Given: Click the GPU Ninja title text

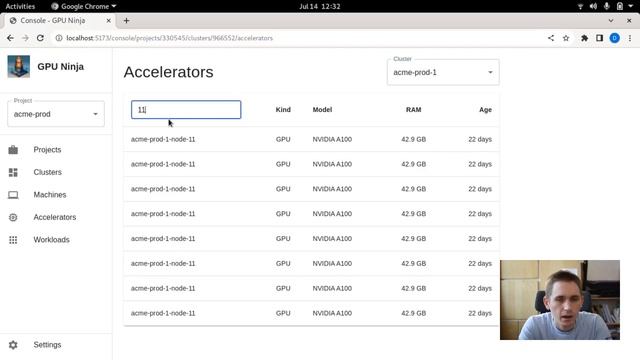Looking at the screenshot, I should pyautogui.click(x=60, y=67).
